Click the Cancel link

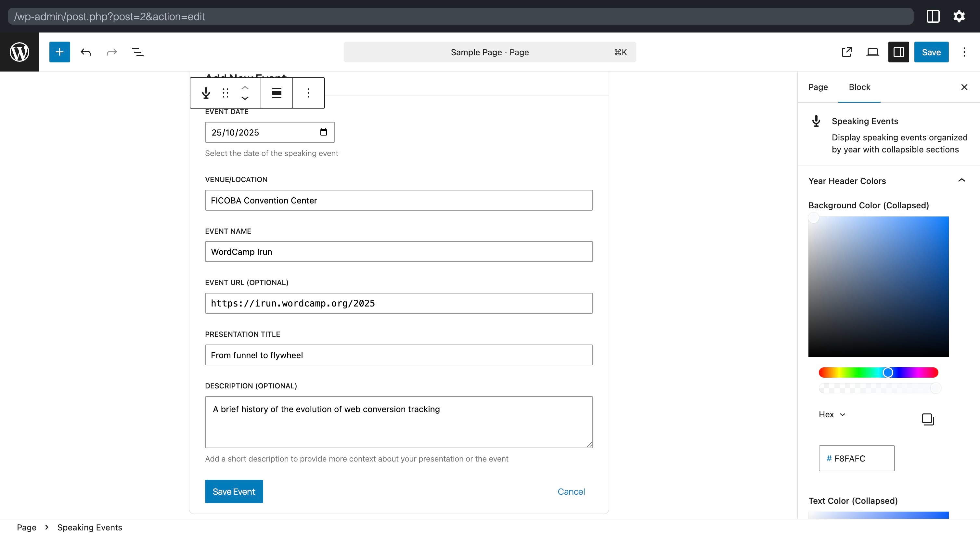coord(571,491)
